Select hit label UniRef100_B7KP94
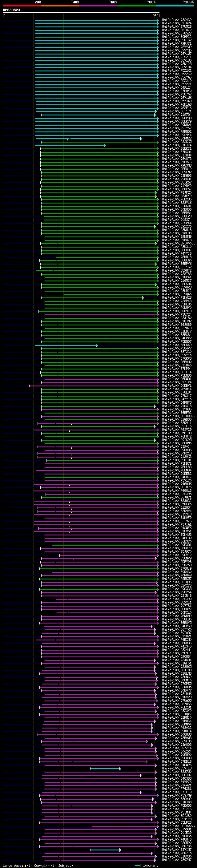The height and width of the screenshot is (868, 197). click(x=177, y=369)
